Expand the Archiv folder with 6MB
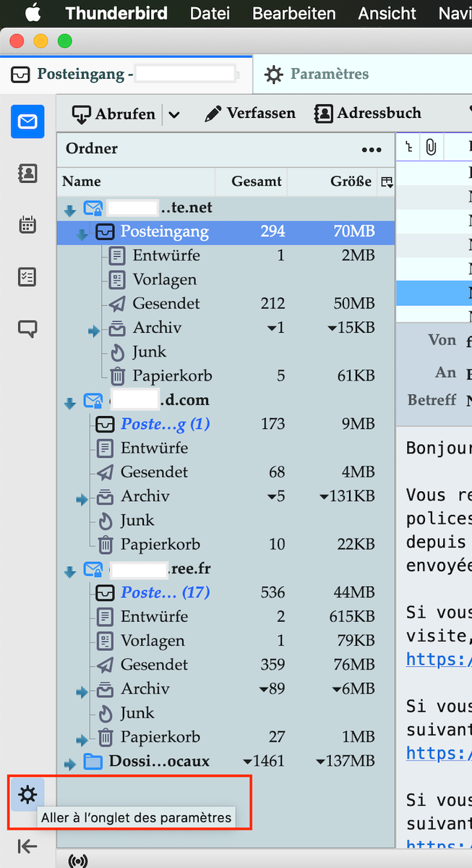 pos(82,692)
